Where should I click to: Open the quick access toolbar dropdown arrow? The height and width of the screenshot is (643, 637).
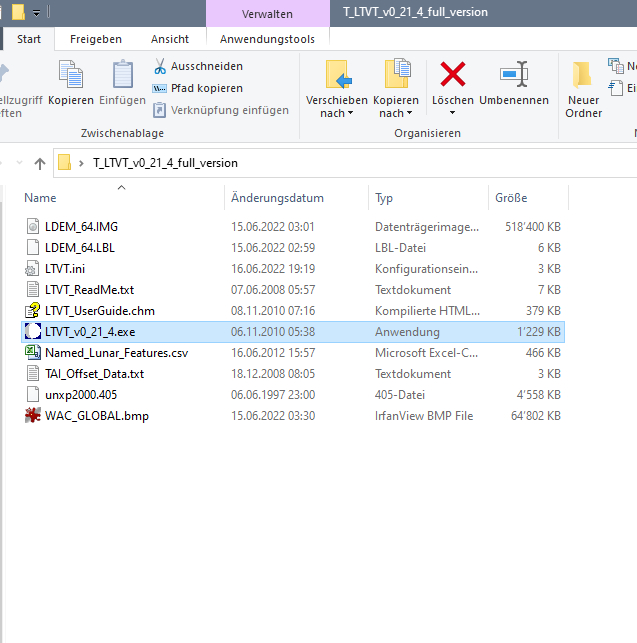[37, 13]
